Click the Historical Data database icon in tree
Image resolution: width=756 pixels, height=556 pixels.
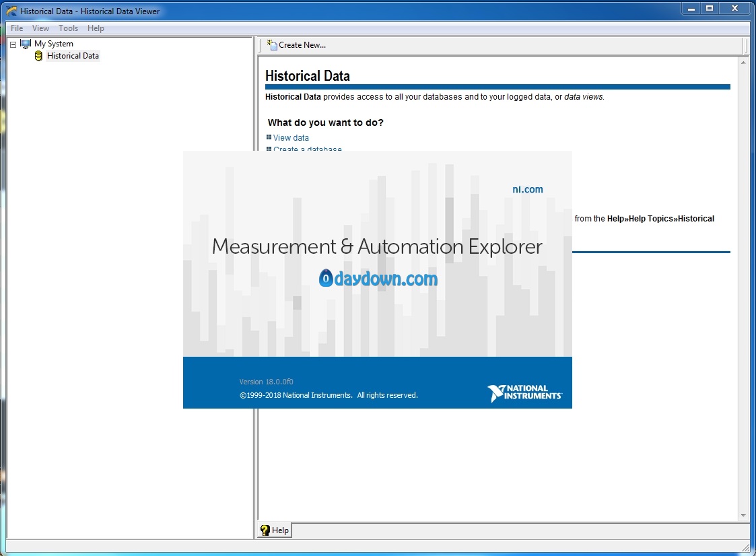tap(38, 56)
